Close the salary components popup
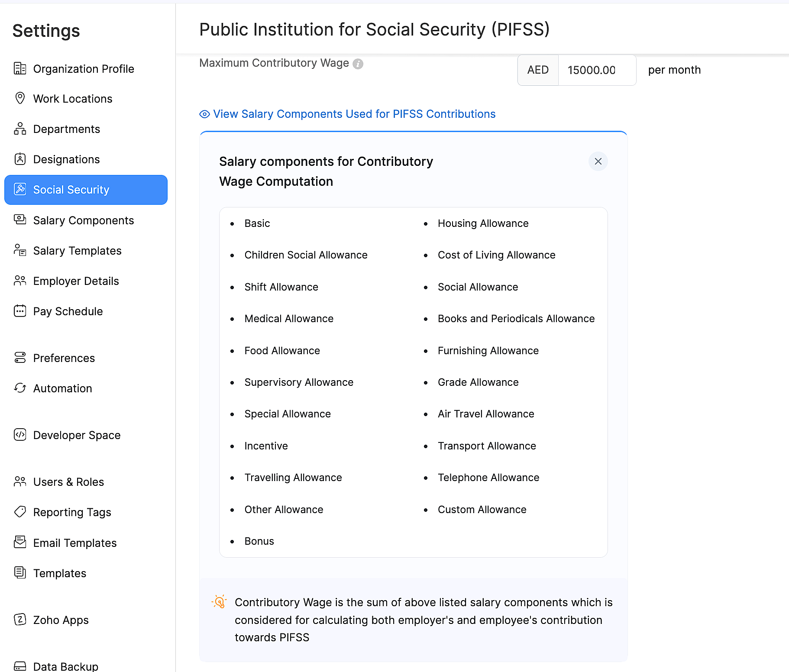The width and height of the screenshot is (789, 672). coord(598,161)
